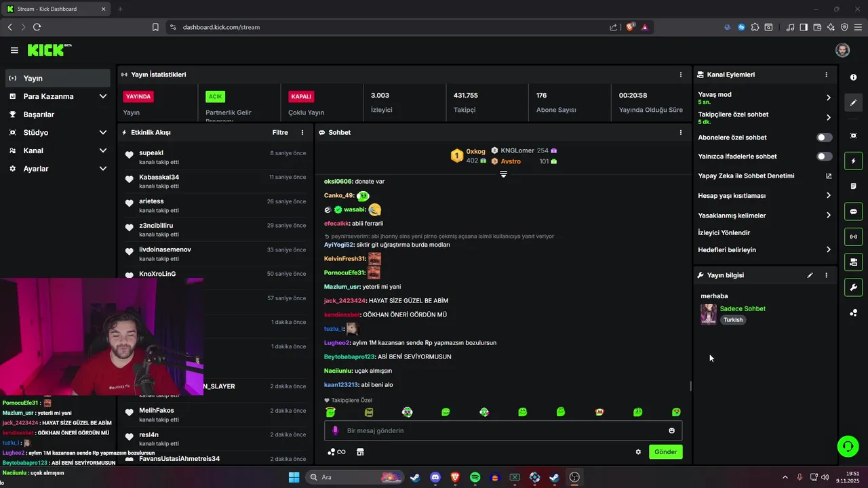
Task: Click the Sadece Sohbet category link
Action: (743, 309)
